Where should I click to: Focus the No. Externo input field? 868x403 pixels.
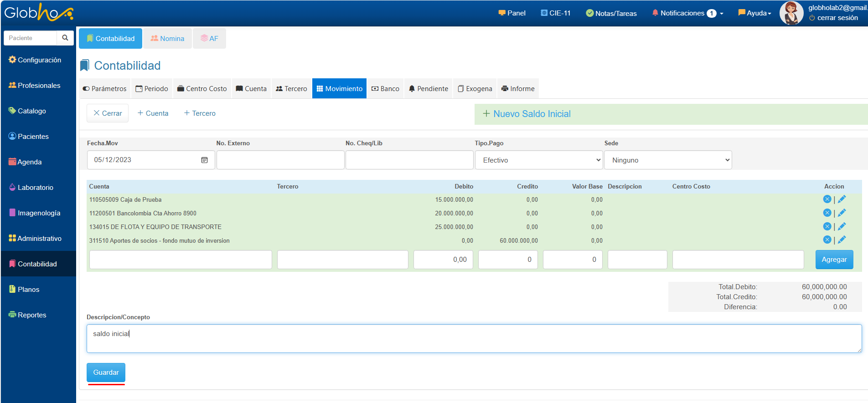click(280, 160)
